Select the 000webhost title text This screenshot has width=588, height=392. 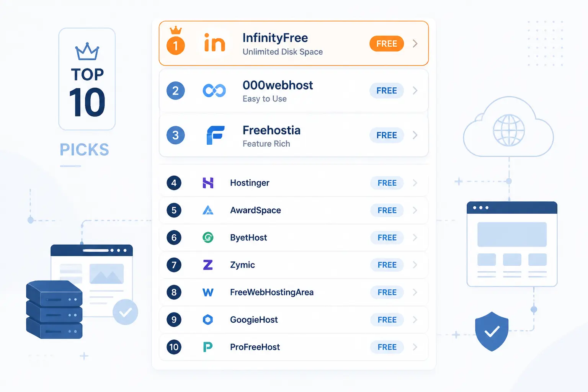(278, 85)
